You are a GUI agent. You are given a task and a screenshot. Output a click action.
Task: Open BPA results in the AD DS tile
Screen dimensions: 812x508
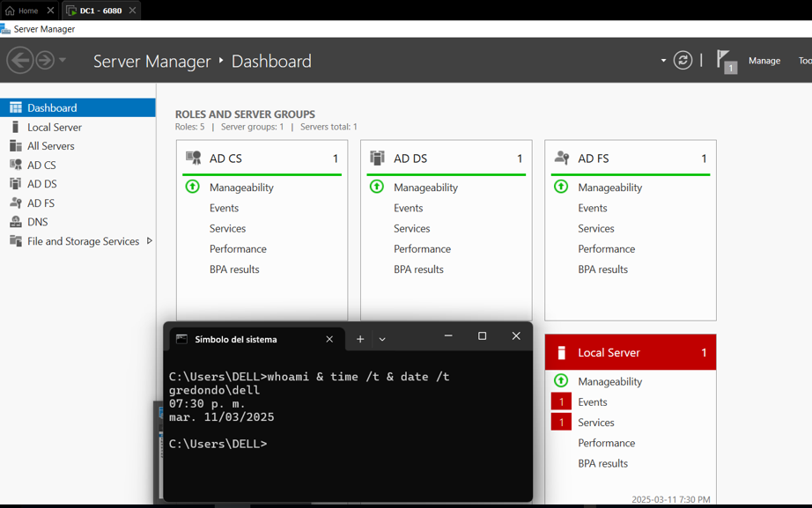418,269
